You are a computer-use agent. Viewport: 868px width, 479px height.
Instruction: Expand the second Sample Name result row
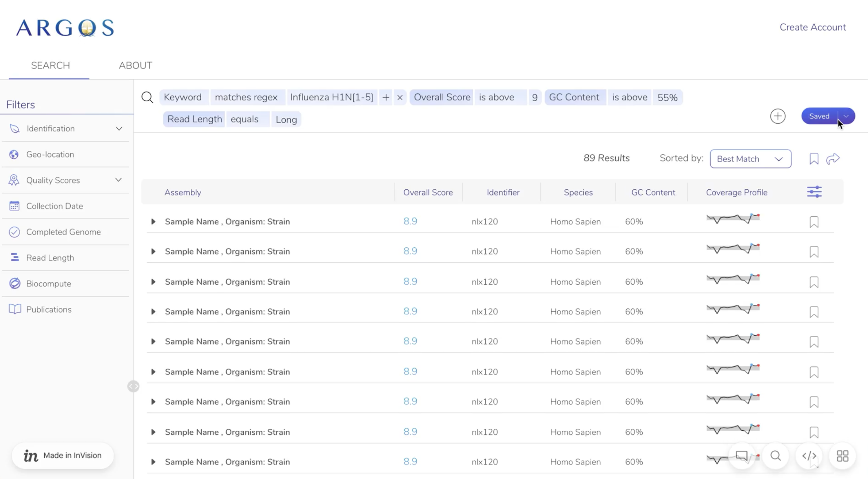[153, 252]
